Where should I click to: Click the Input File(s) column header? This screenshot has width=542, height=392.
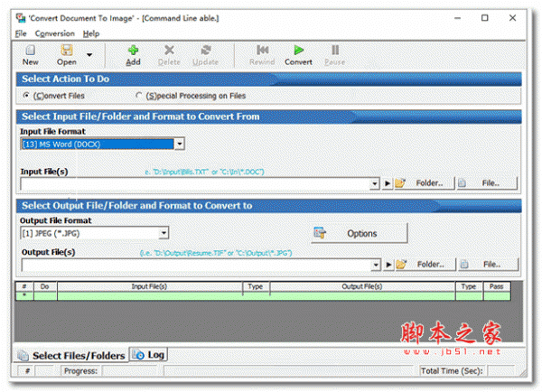coord(149,286)
